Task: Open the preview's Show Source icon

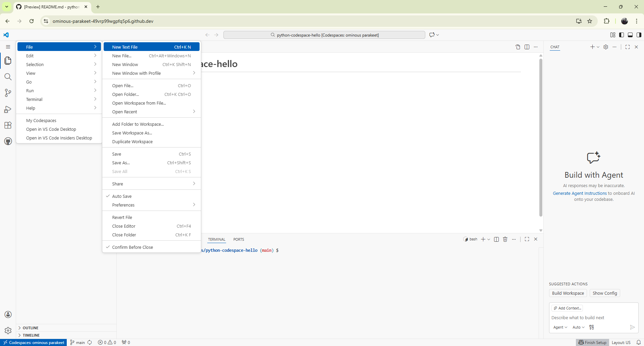Action: point(518,47)
